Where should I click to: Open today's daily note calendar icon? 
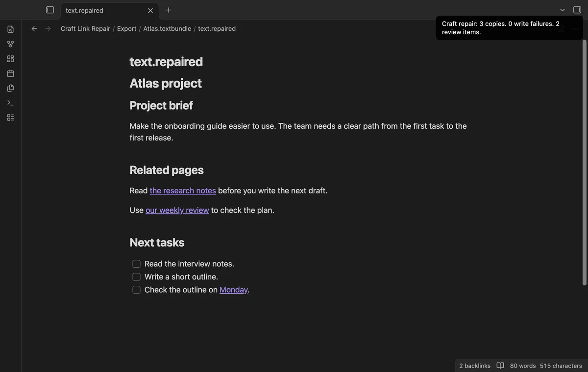point(10,73)
